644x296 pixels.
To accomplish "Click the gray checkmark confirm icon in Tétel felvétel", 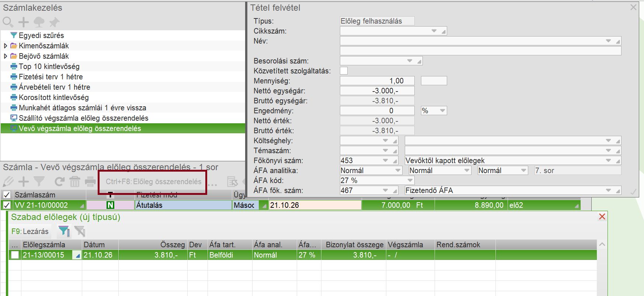I will pos(633,192).
